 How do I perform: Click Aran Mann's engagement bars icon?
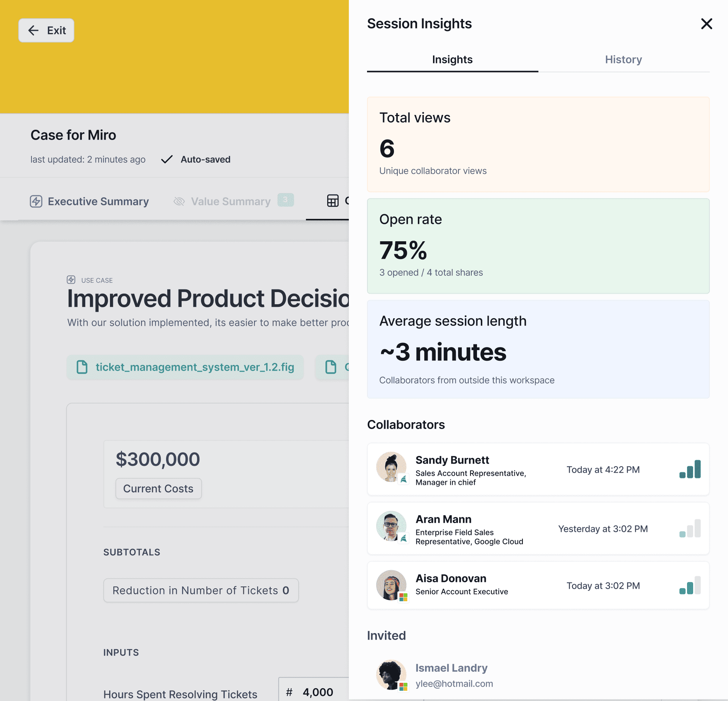(x=690, y=529)
